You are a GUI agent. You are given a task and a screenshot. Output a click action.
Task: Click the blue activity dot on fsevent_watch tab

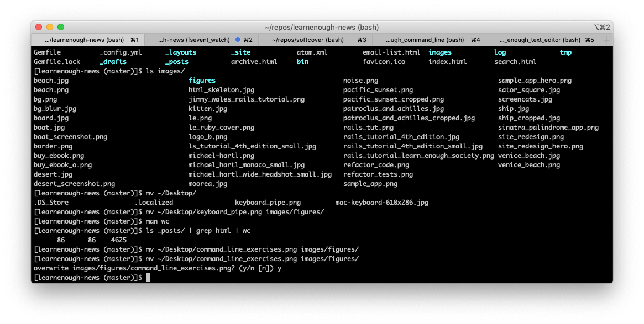[x=238, y=40]
